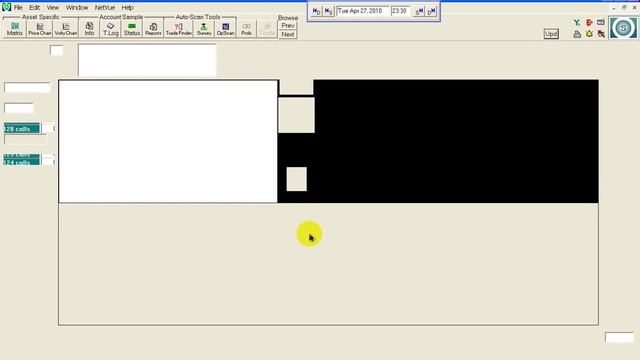640x360 pixels.
Task: Open the View menu
Action: [53, 7]
